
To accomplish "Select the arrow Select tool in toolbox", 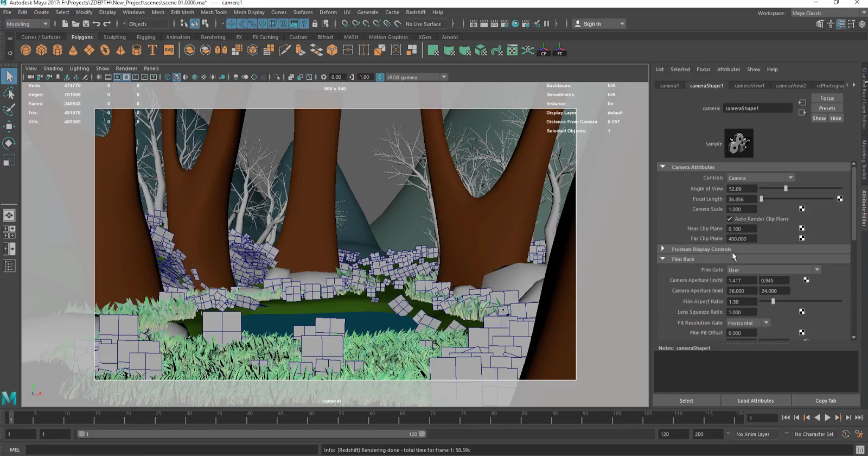I will pyautogui.click(x=9, y=77).
